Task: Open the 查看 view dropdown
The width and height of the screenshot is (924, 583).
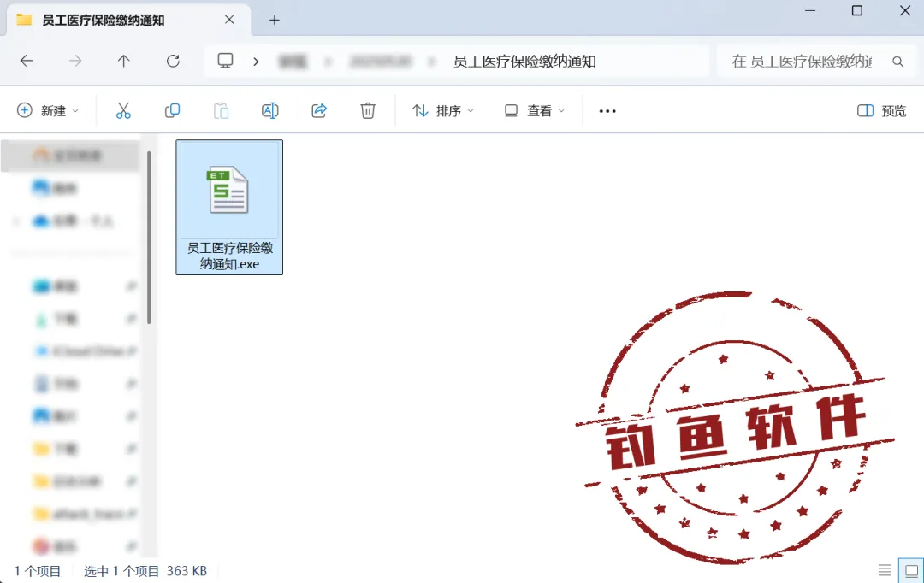Action: point(535,111)
